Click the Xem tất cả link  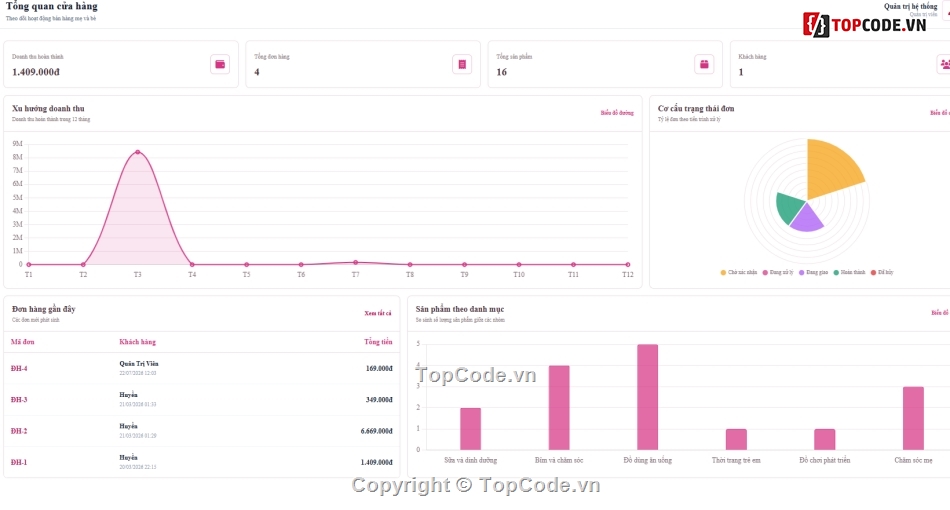377,313
